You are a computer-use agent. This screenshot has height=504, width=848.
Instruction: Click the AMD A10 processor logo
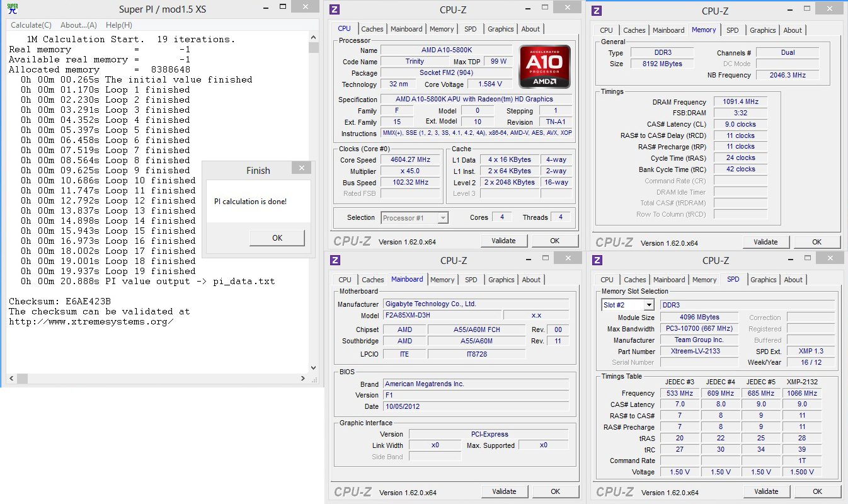pyautogui.click(x=545, y=67)
